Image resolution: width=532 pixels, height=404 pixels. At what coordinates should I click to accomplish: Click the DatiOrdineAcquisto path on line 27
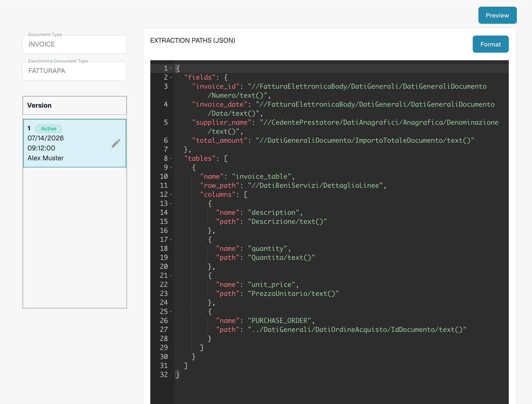[x=357, y=330]
